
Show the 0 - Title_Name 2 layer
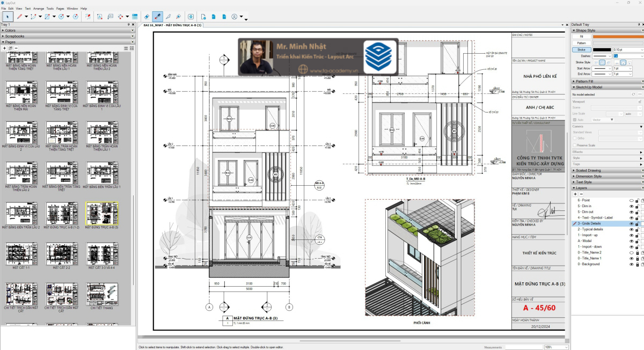pos(631,252)
